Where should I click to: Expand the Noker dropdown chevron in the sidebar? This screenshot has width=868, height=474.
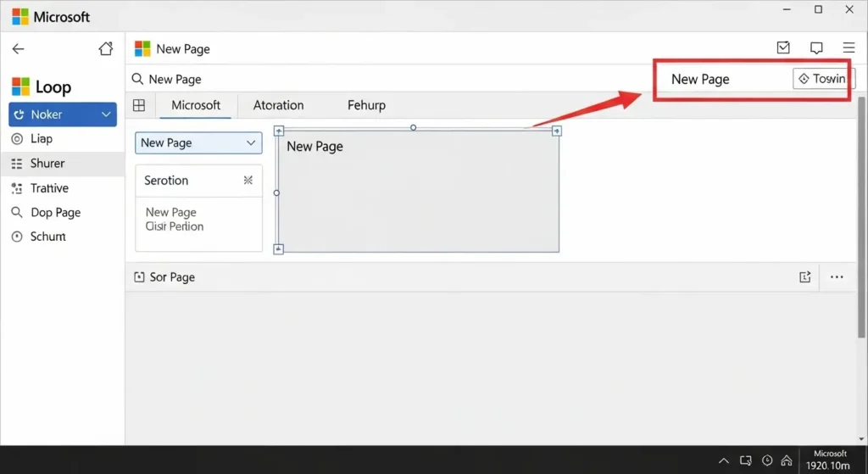coord(106,114)
